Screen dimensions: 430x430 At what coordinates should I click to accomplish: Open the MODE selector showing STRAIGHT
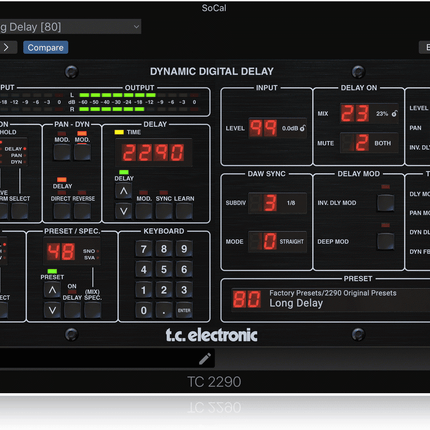277,241
